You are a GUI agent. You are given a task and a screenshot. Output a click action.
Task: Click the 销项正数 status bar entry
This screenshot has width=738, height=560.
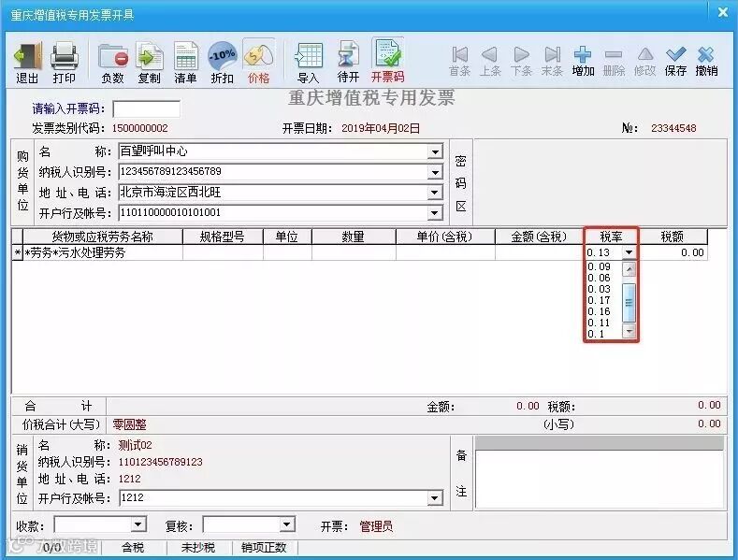click(264, 547)
